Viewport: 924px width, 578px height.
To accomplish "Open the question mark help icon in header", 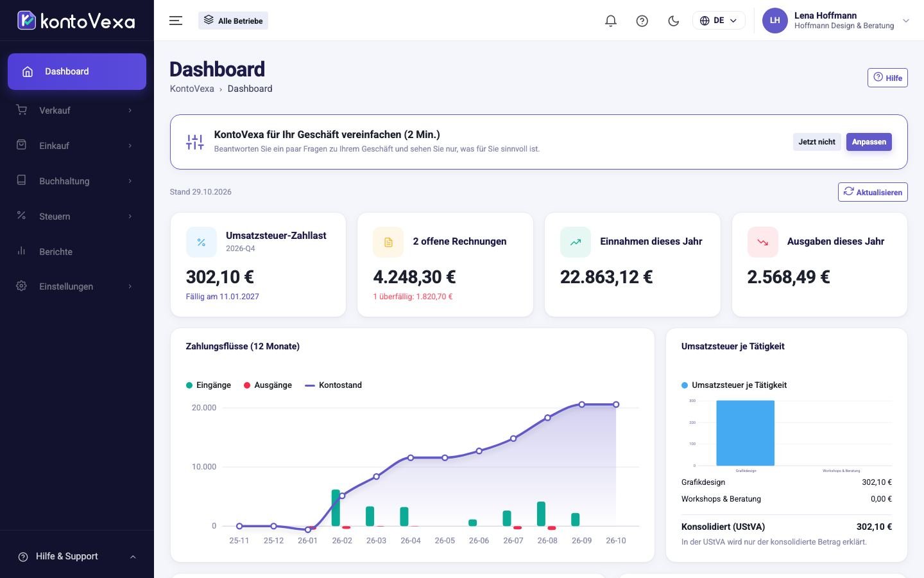I will tap(642, 21).
